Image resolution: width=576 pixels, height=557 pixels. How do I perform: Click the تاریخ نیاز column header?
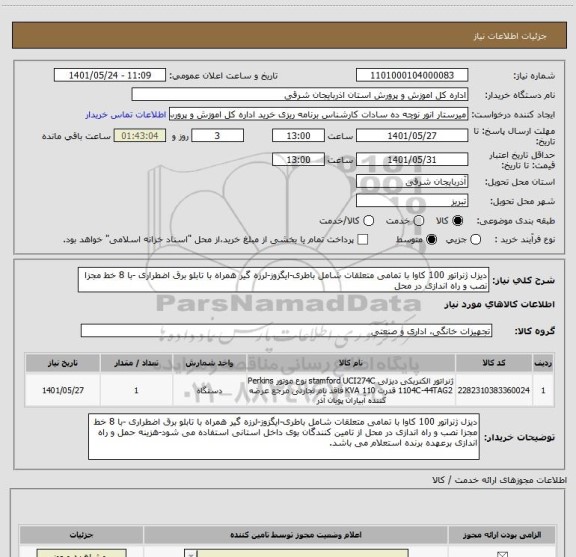(63, 363)
